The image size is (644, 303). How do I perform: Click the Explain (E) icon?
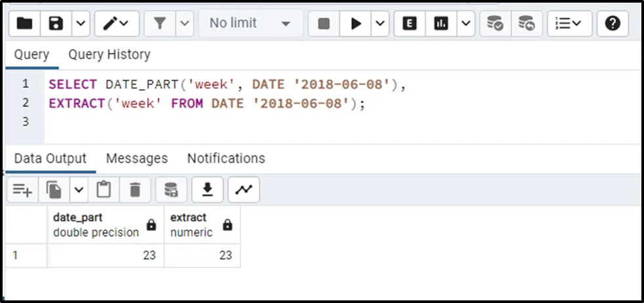pyautogui.click(x=409, y=24)
